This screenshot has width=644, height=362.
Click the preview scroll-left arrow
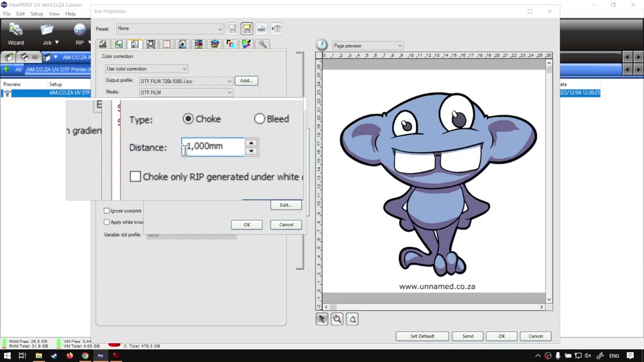[x=327, y=307]
